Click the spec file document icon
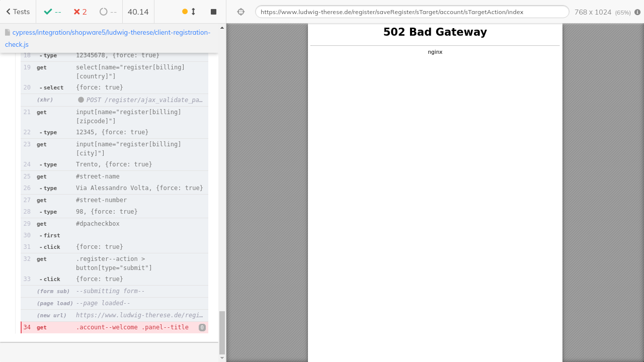Image resolution: width=644 pixels, height=362 pixels. [x=8, y=32]
